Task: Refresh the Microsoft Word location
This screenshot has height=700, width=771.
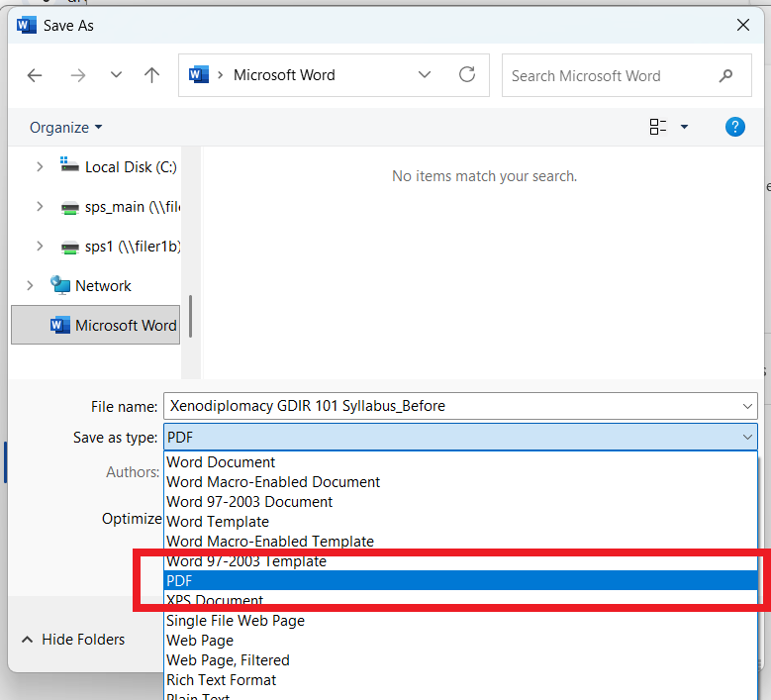Action: tap(467, 75)
